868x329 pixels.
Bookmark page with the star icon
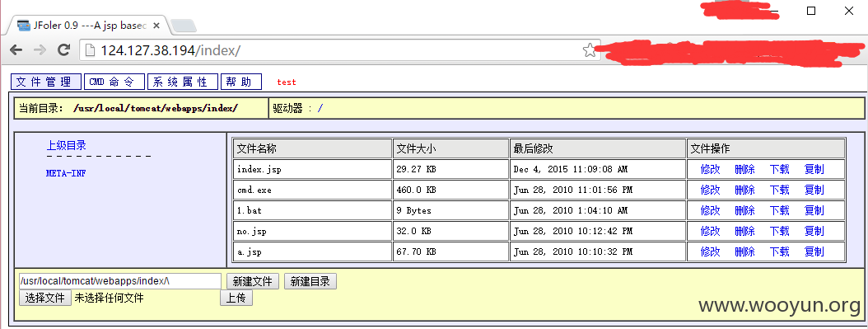coord(590,50)
